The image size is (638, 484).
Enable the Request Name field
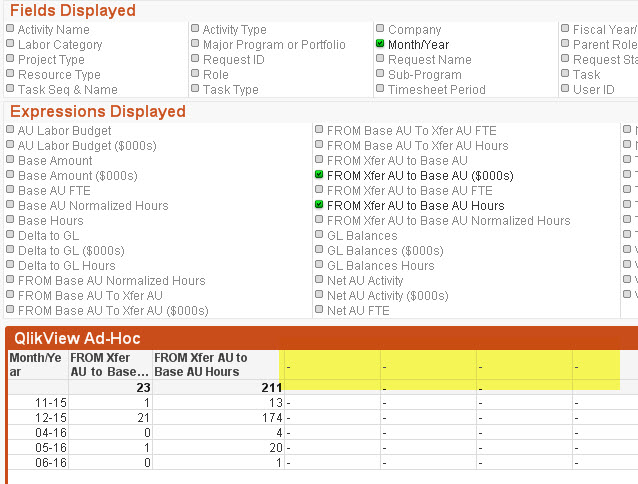(x=380, y=59)
